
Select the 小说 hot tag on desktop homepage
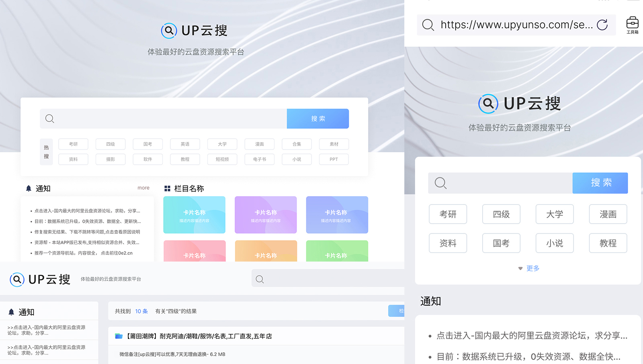(297, 159)
